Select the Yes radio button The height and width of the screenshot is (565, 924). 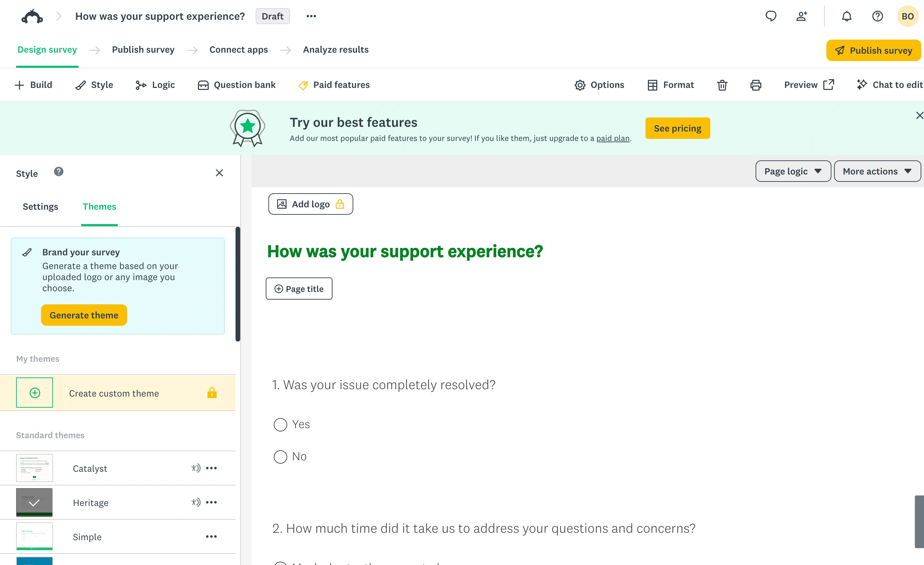280,425
